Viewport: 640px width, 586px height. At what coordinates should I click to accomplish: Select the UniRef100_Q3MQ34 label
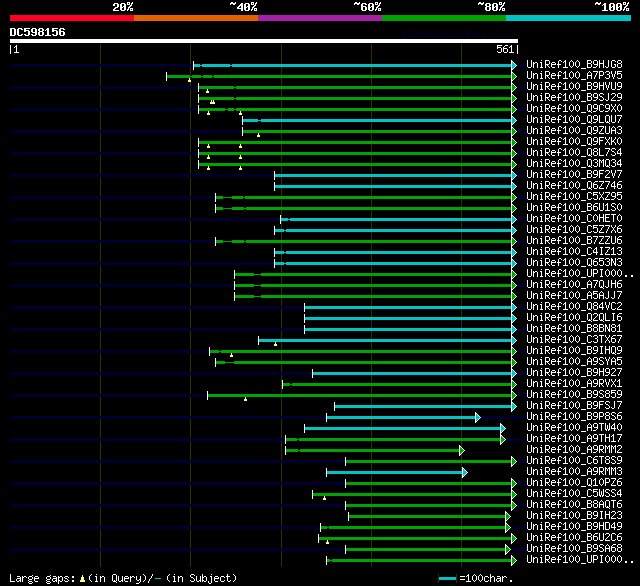coord(574,164)
